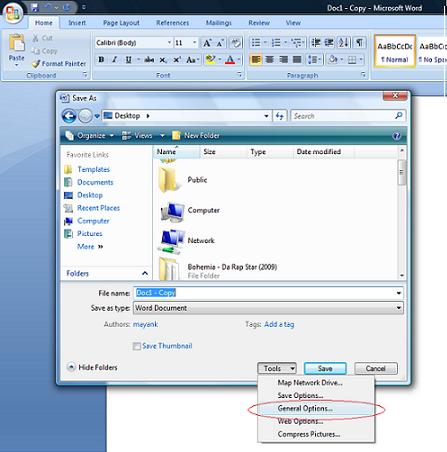Click Align Text Left icon

(256, 60)
